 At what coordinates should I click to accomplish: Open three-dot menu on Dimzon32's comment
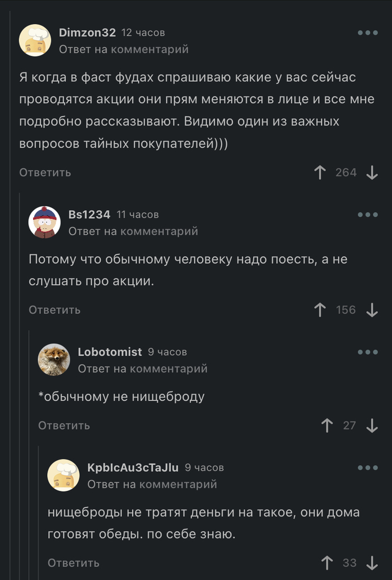[368, 33]
